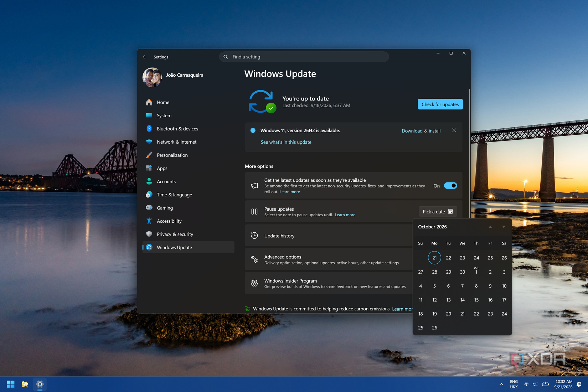Screen dimensions: 588x392
Task: Open the Pick a date dropdown
Action: click(x=438, y=212)
